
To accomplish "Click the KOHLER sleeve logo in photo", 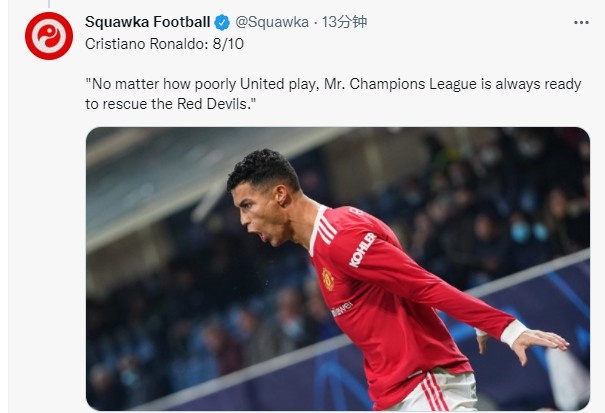I will point(363,250).
